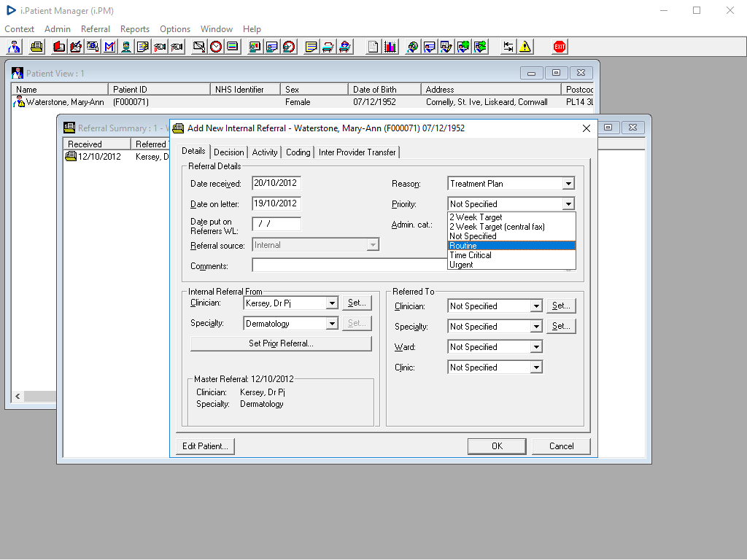Click the red gauge with checkmark icon
Image resolution: width=747 pixels, height=560 pixels.
pos(289,47)
